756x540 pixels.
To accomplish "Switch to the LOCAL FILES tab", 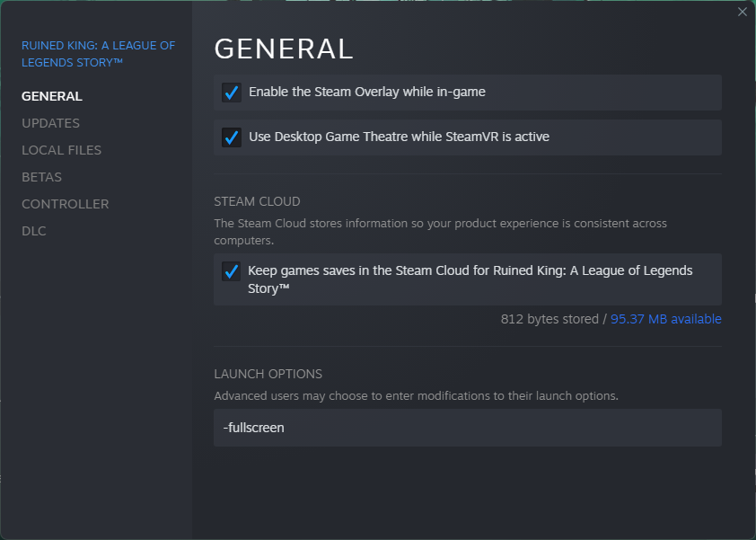I will (61, 150).
